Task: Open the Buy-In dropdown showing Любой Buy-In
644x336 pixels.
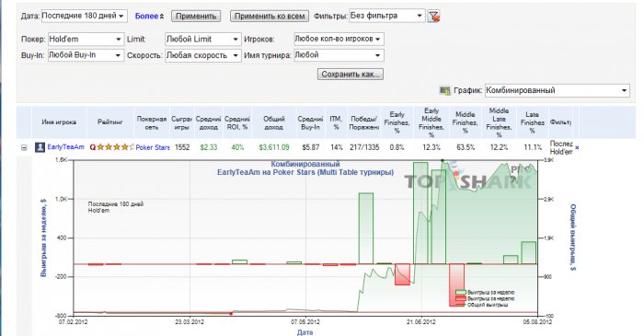Action: (x=86, y=55)
